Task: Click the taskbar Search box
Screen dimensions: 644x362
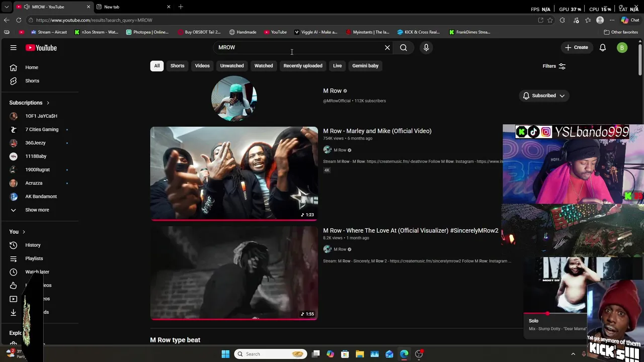Action: 271,354
